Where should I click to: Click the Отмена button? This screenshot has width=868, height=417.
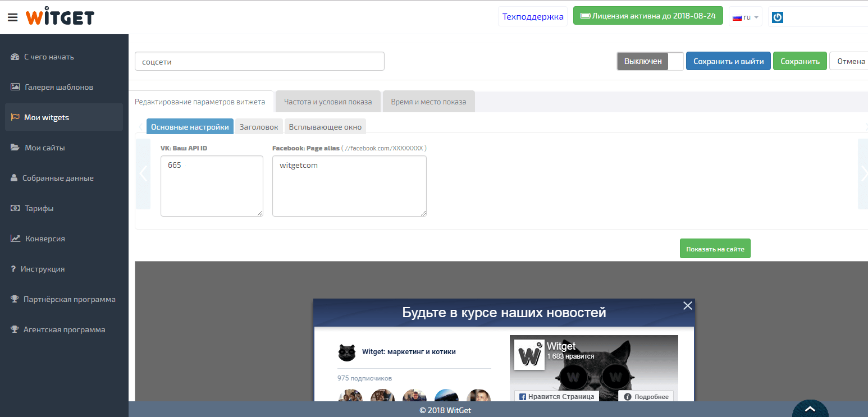(x=849, y=61)
